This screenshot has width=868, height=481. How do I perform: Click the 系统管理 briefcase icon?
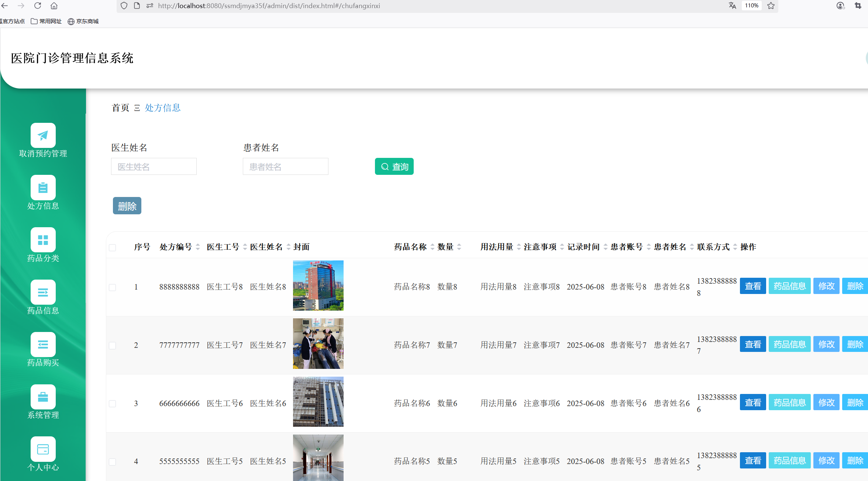(x=43, y=397)
